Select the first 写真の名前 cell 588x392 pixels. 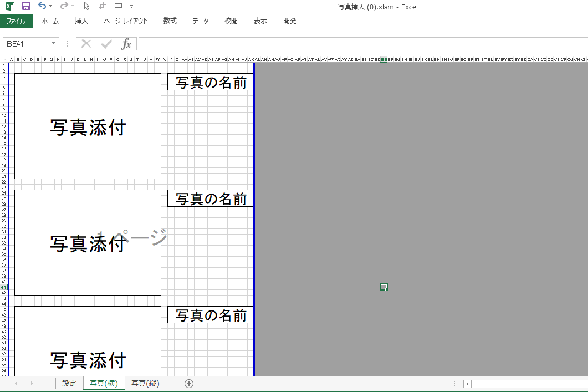[x=211, y=82]
